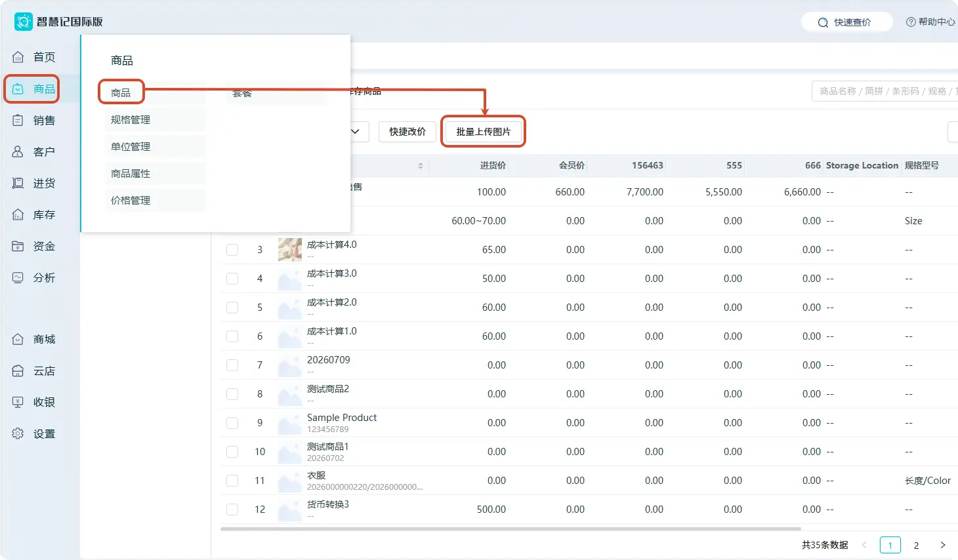The height and width of the screenshot is (560, 958).
Task: Go to page 2 of the product list
Action: (917, 545)
